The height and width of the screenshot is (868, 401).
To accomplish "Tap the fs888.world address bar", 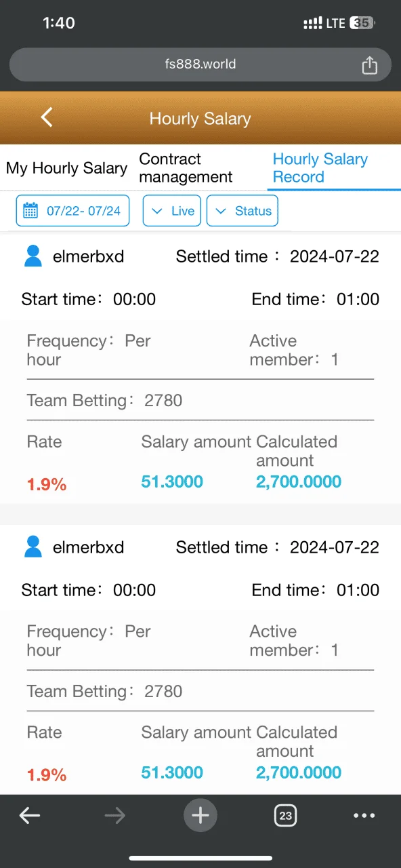I will [x=200, y=65].
